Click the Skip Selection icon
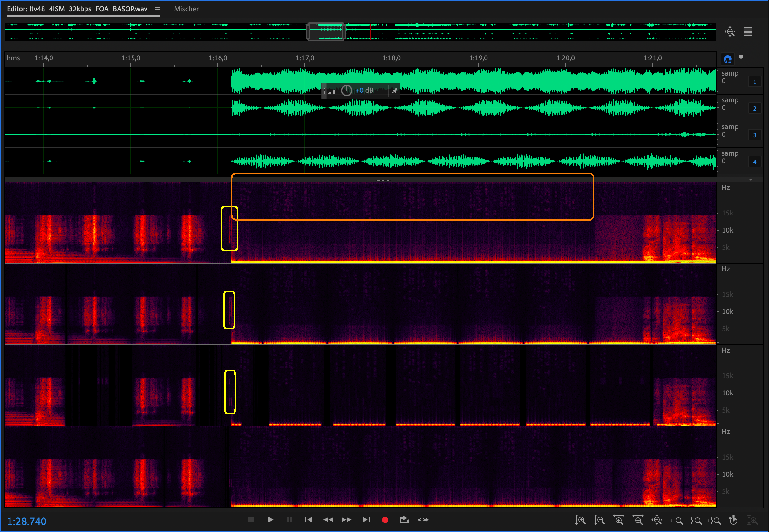769x532 pixels. tap(423, 520)
